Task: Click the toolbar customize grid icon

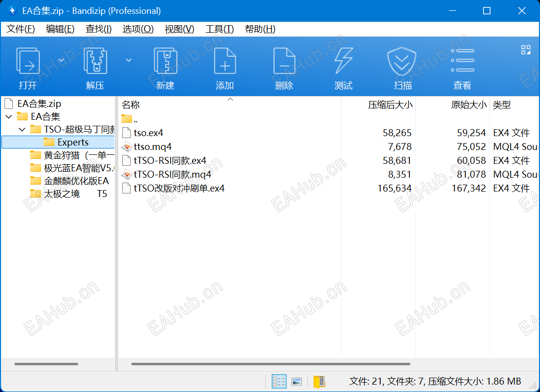Action: tap(526, 50)
